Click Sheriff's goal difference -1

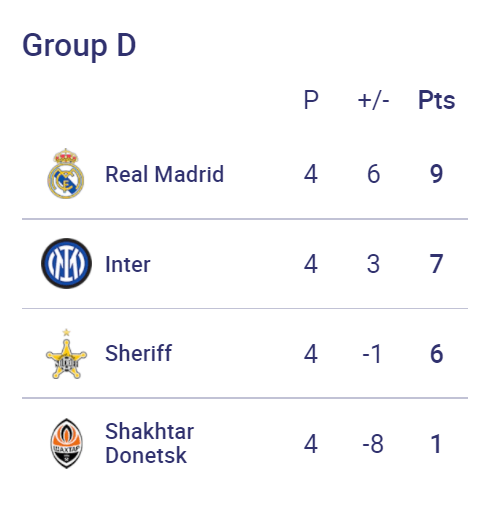372,354
